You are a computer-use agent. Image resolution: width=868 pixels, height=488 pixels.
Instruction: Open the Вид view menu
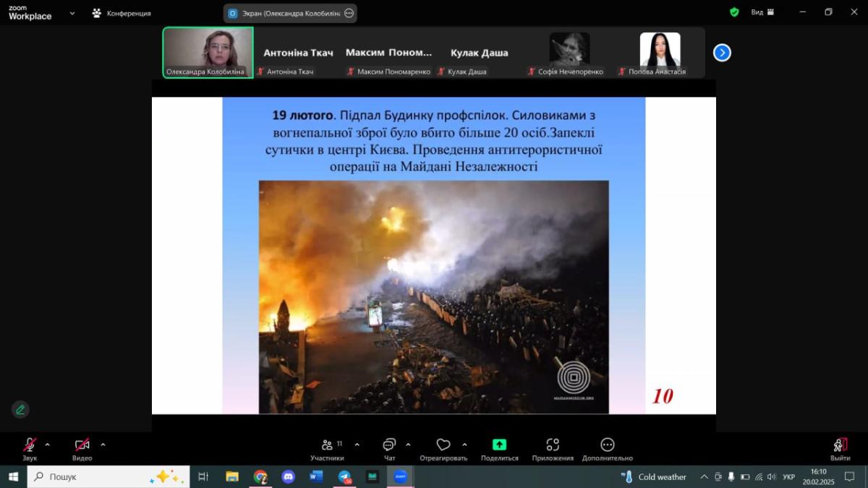762,12
